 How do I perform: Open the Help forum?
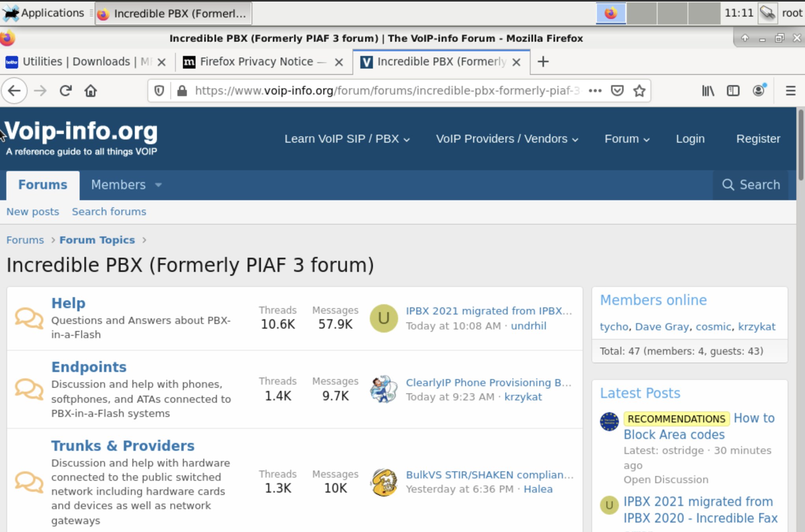click(68, 303)
